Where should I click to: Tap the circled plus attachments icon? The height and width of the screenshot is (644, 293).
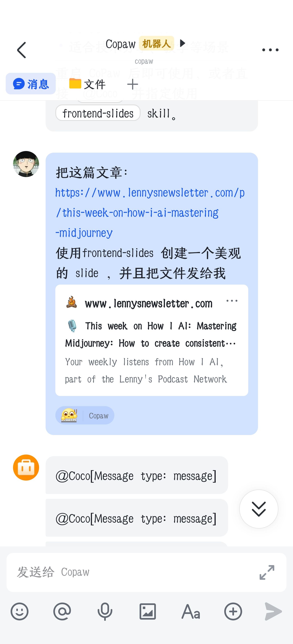tap(233, 611)
